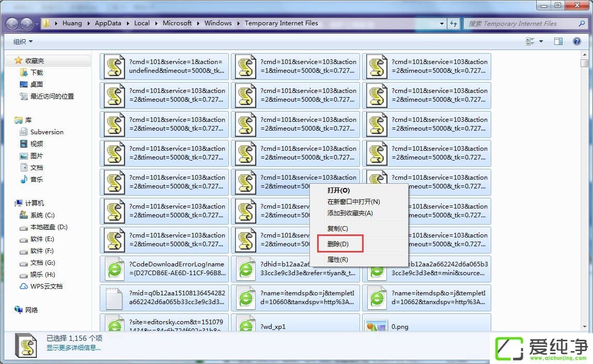This screenshot has height=364, width=593.
Task: Click the Microsoft segment in address path
Action: [x=177, y=23]
